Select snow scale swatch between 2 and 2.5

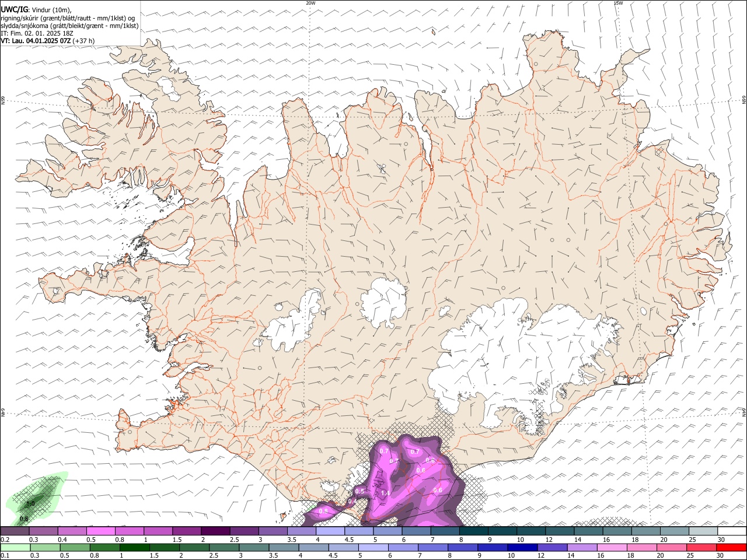click(x=215, y=531)
